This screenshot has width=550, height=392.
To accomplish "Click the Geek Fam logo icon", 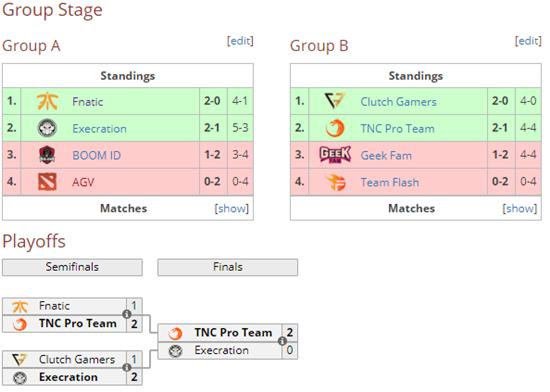I will 335,155.
